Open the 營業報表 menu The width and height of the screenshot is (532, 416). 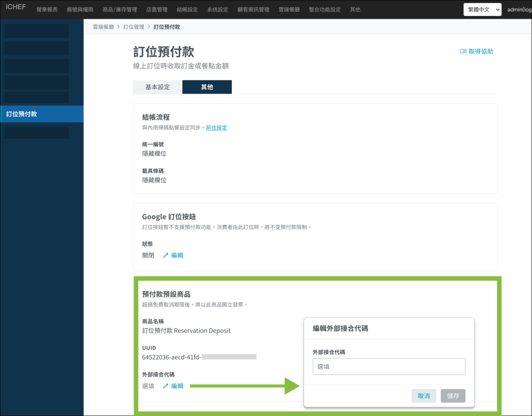click(47, 10)
